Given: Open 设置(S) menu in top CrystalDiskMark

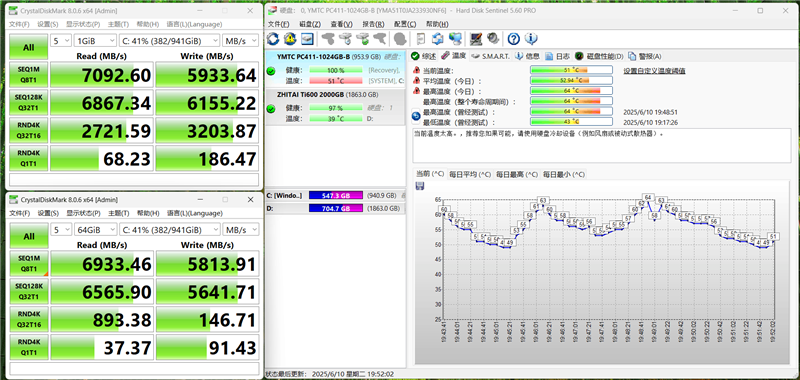Looking at the screenshot, I should [47, 24].
